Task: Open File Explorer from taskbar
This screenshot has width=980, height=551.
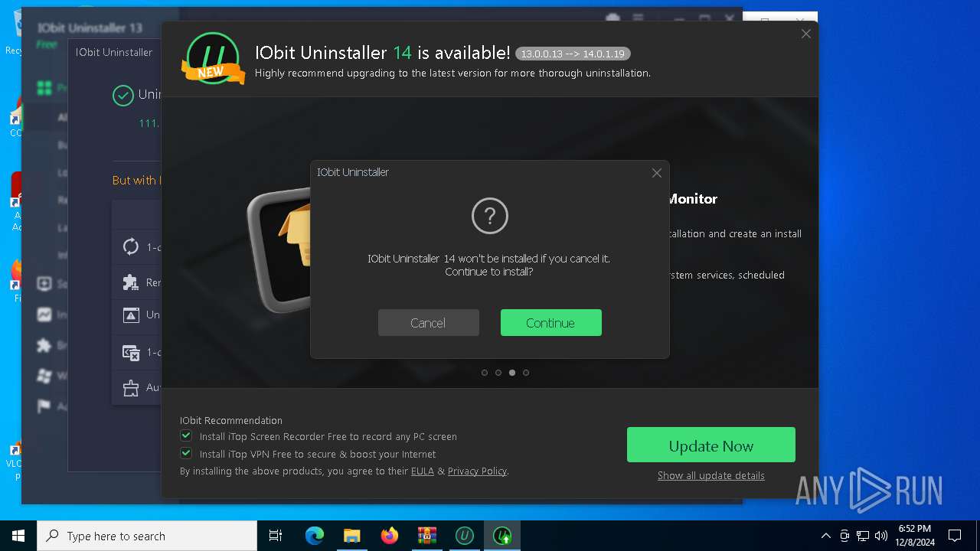Action: (x=352, y=536)
